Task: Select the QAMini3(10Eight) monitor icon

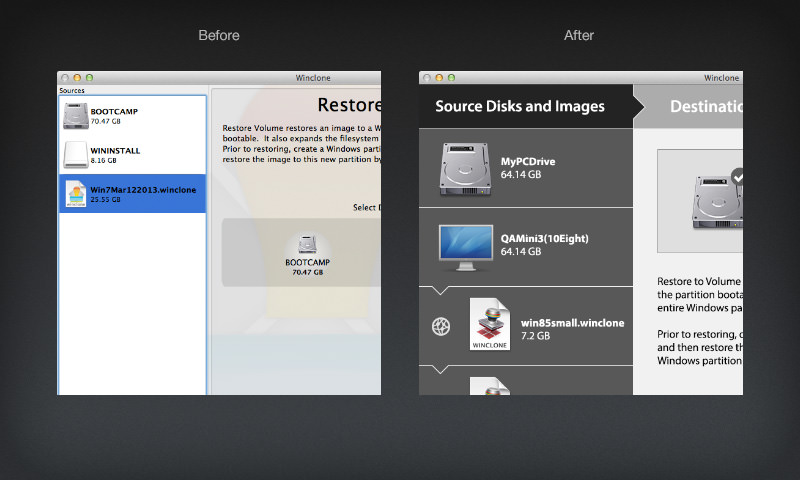Action: [x=465, y=247]
